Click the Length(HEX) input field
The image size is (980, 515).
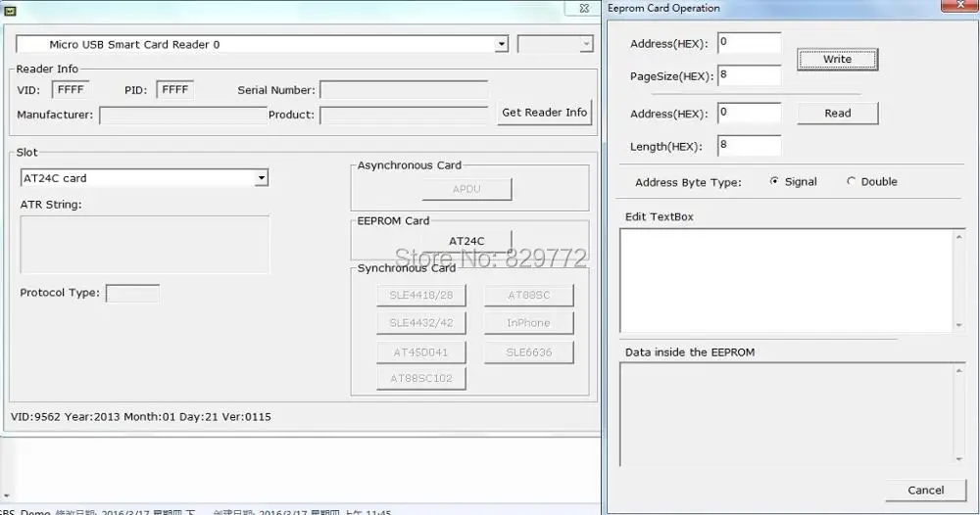750,145
